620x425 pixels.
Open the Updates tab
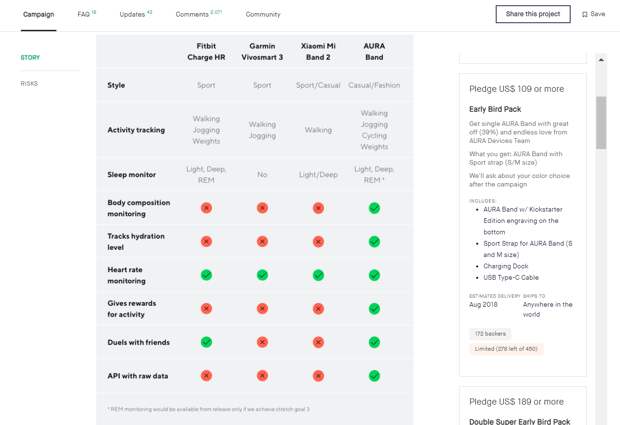(136, 14)
